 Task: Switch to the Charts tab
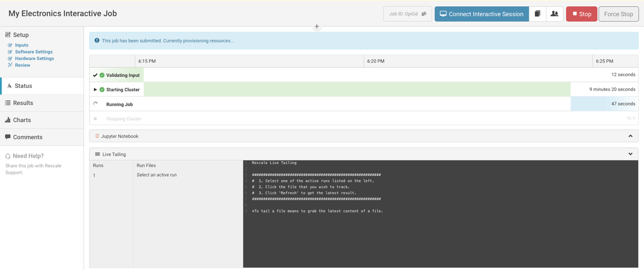pos(22,120)
